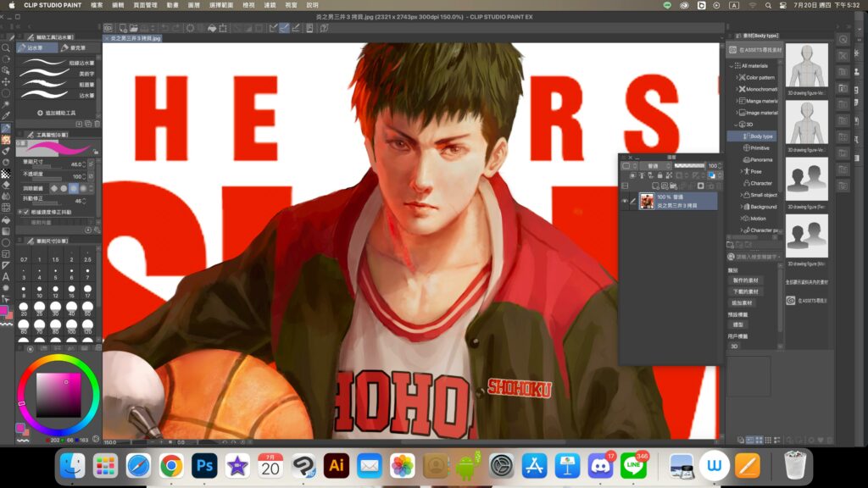Click the 追加素材 filter button
This screenshot has width=868, height=488.
(743, 303)
